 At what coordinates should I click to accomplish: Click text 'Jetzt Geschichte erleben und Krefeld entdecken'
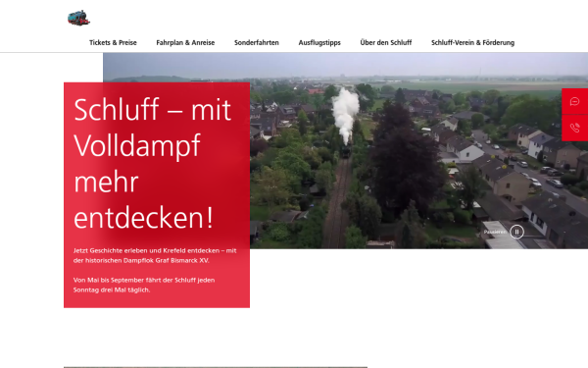[x=147, y=250]
